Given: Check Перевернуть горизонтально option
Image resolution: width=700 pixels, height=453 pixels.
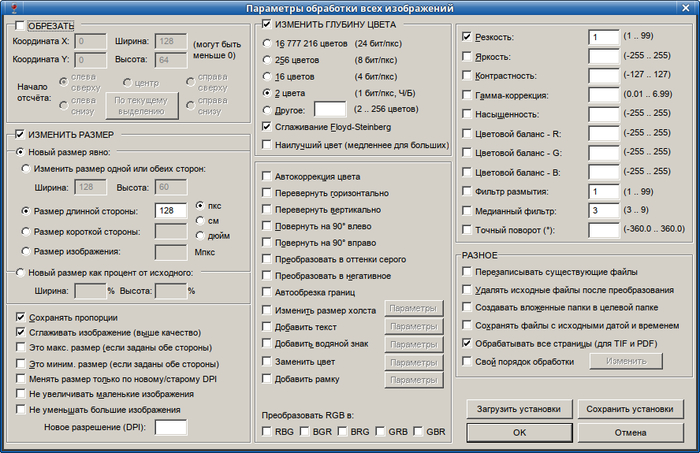Looking at the screenshot, I should (266, 193).
